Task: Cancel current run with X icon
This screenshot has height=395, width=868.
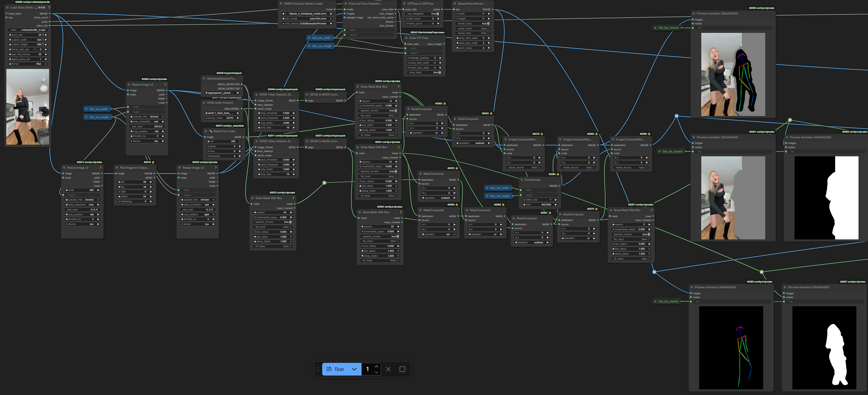Action: (388, 369)
